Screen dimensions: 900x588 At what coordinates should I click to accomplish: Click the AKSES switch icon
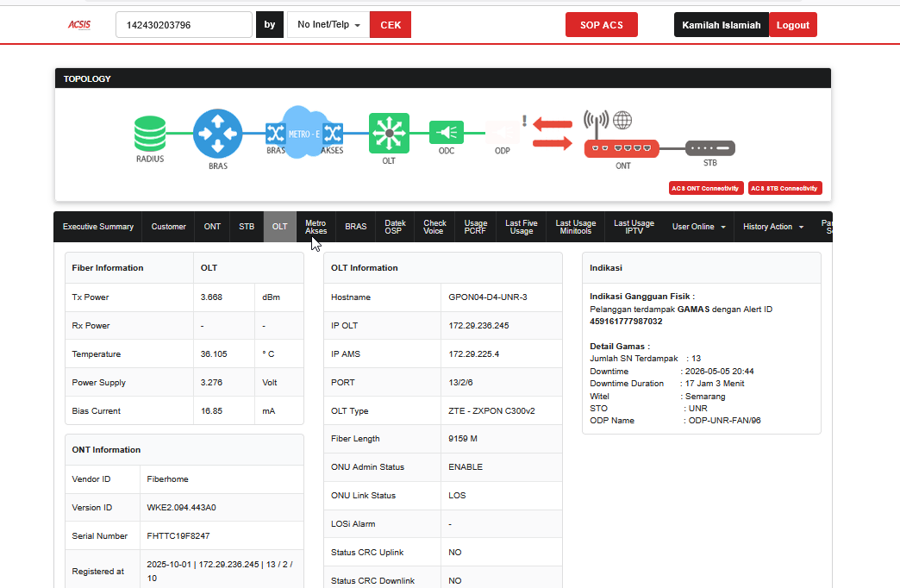point(333,134)
